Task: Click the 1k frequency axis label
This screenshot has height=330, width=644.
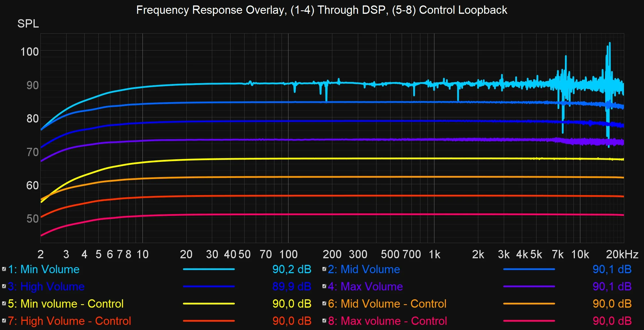Action: pos(434,254)
